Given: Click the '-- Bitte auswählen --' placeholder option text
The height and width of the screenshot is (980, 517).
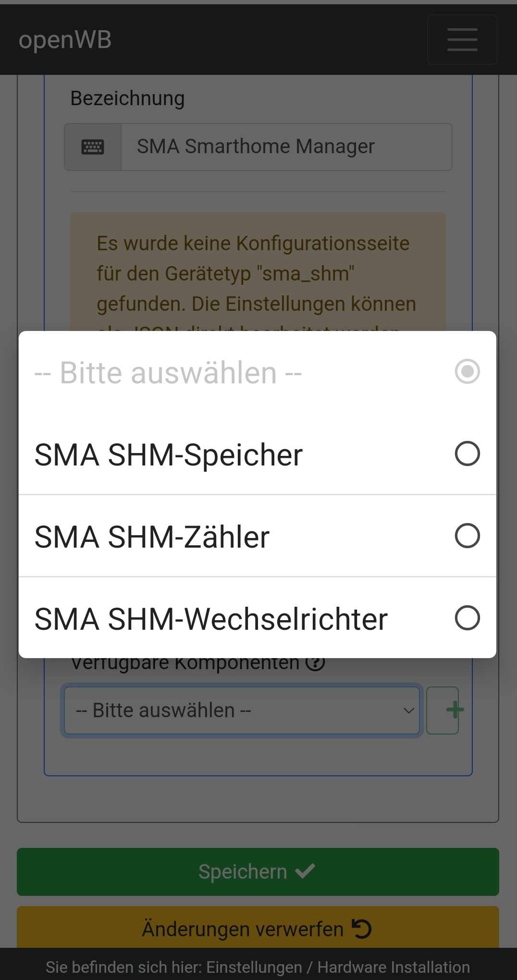Looking at the screenshot, I should 168,373.
